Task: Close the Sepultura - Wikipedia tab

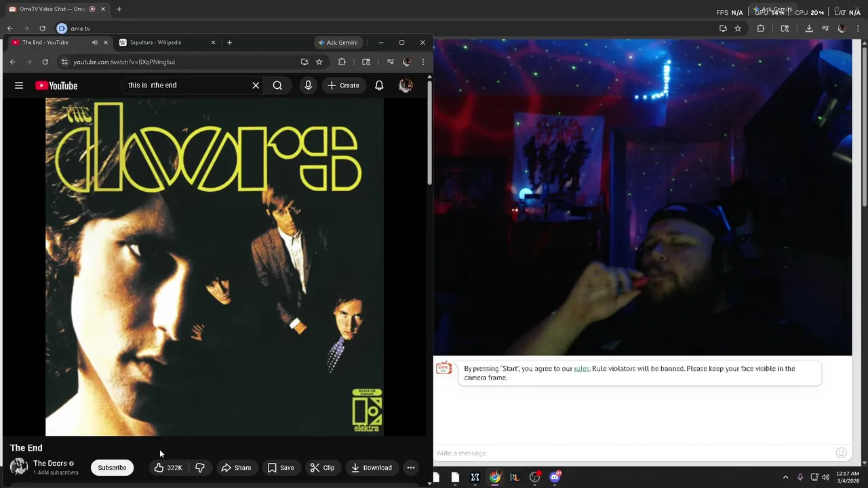Action: (x=213, y=43)
